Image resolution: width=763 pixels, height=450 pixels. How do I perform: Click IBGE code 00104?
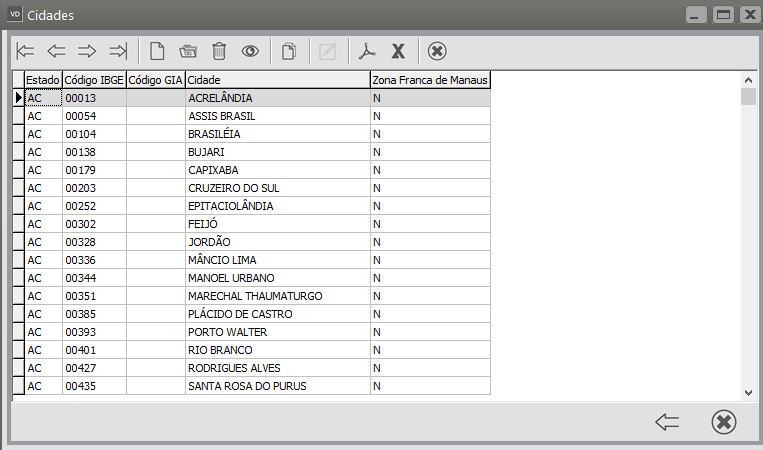pos(94,134)
